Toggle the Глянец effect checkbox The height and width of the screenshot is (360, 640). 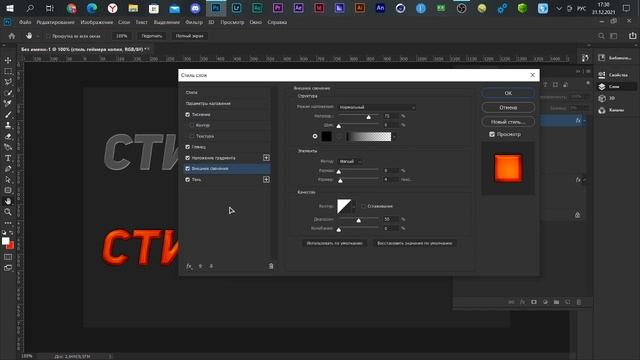[188, 147]
